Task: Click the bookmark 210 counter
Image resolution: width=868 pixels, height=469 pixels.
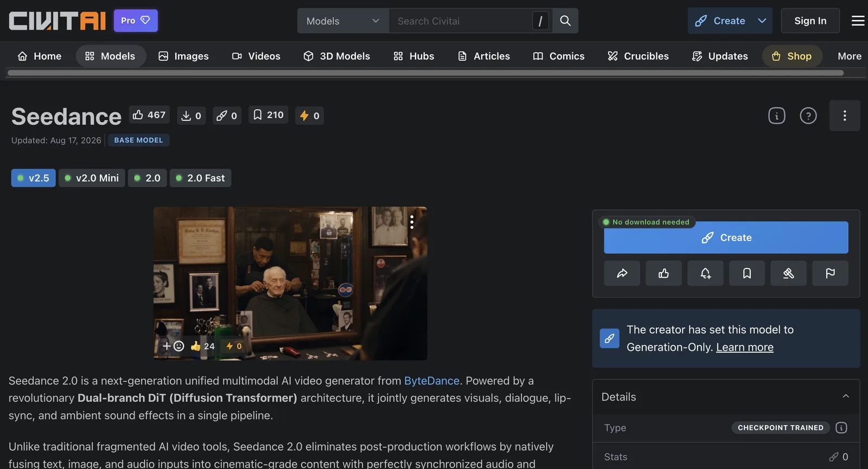Action: 268,115
